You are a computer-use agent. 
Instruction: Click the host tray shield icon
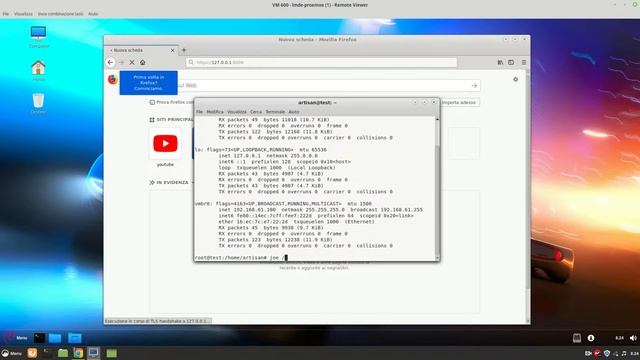click(x=607, y=353)
